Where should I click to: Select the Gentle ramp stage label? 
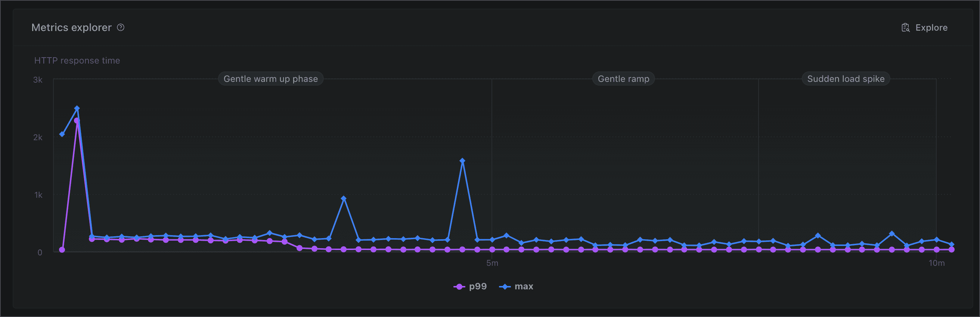624,79
